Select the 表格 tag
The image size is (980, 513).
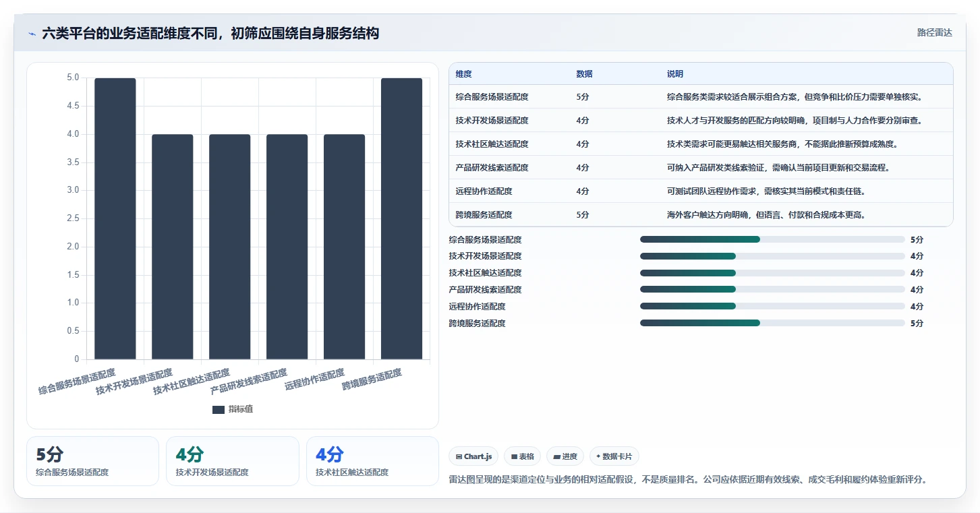tap(523, 456)
